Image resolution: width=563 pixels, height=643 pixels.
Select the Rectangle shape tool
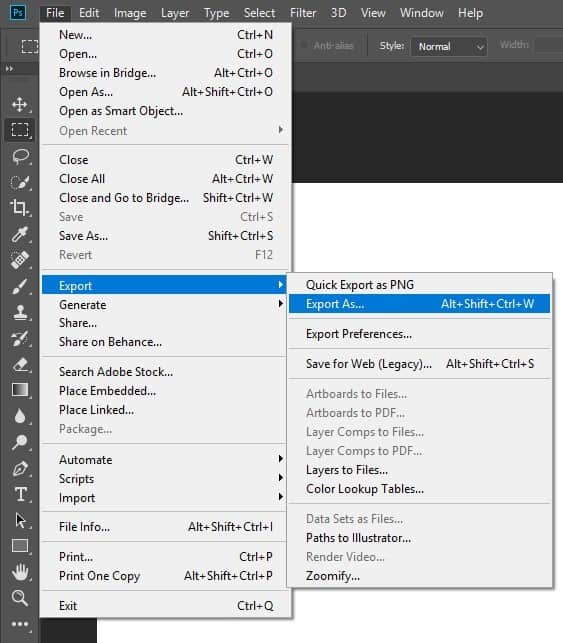tap(20, 546)
